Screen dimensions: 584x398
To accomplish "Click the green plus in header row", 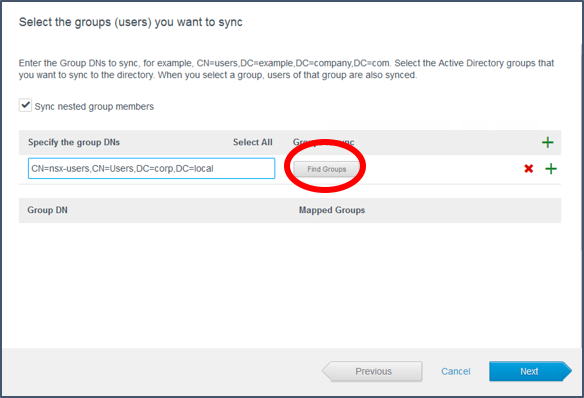I will (x=547, y=142).
